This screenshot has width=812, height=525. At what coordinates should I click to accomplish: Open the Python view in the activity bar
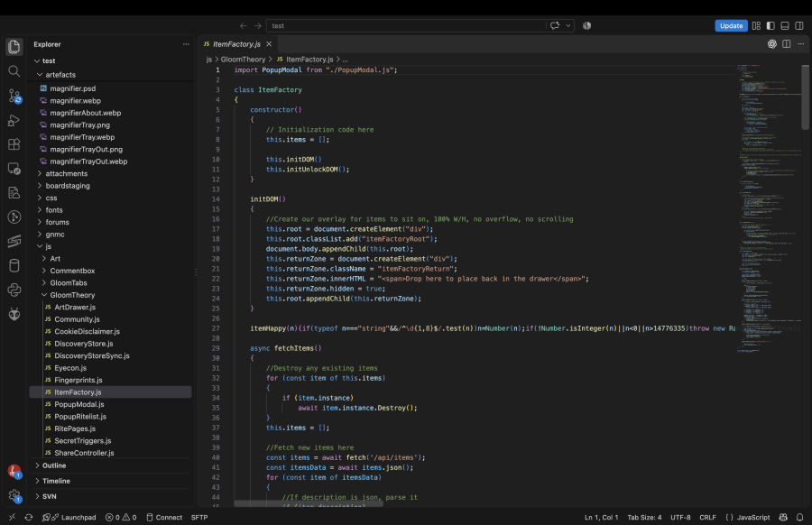point(14,290)
